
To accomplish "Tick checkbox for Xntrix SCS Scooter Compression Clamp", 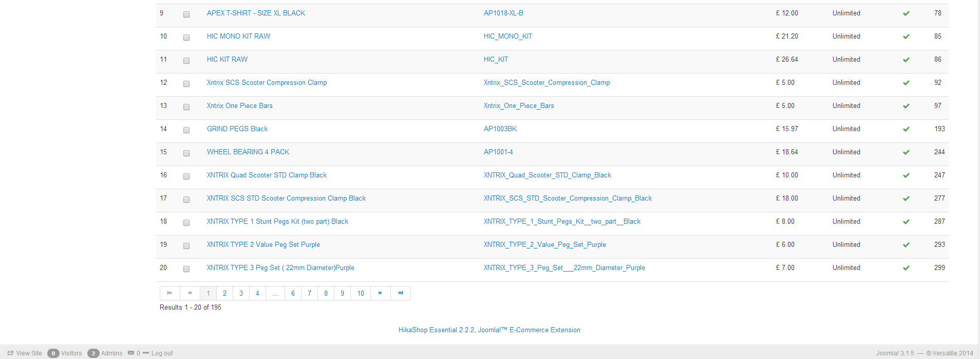I will 186,84.
